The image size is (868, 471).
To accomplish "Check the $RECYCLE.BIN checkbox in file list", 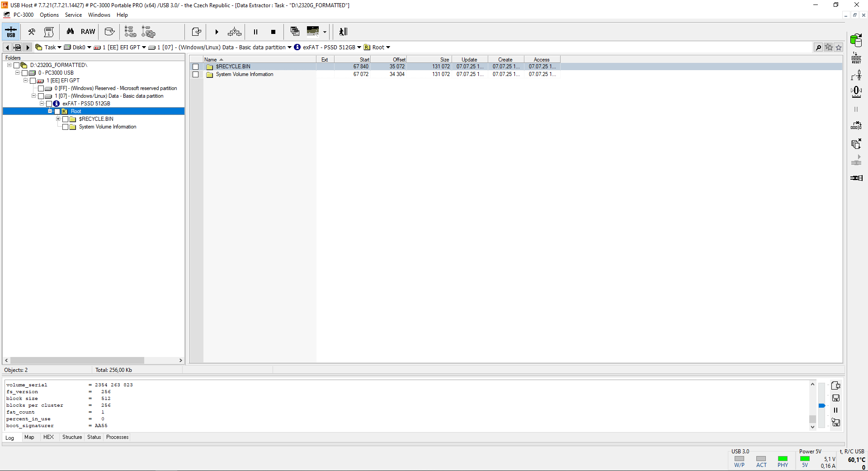I will point(196,67).
